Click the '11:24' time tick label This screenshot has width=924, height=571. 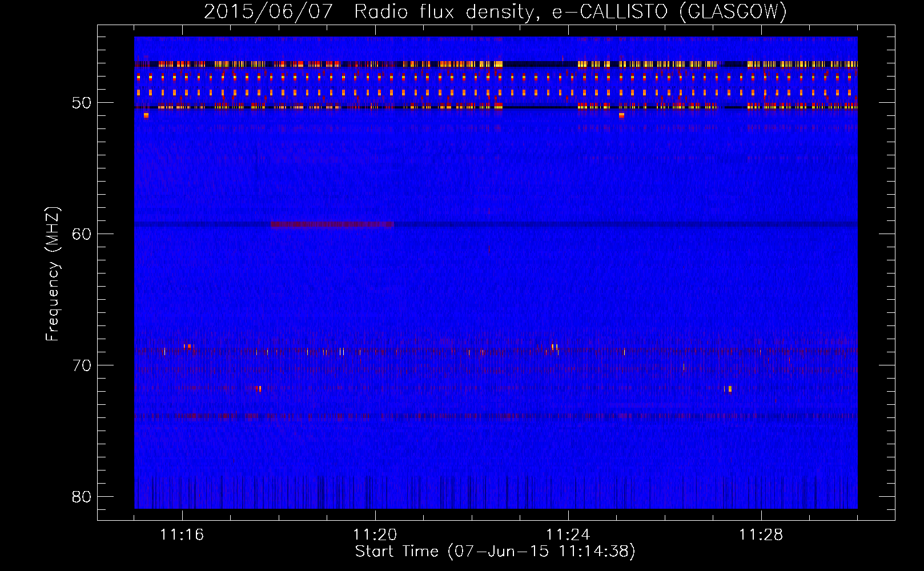[568, 535]
